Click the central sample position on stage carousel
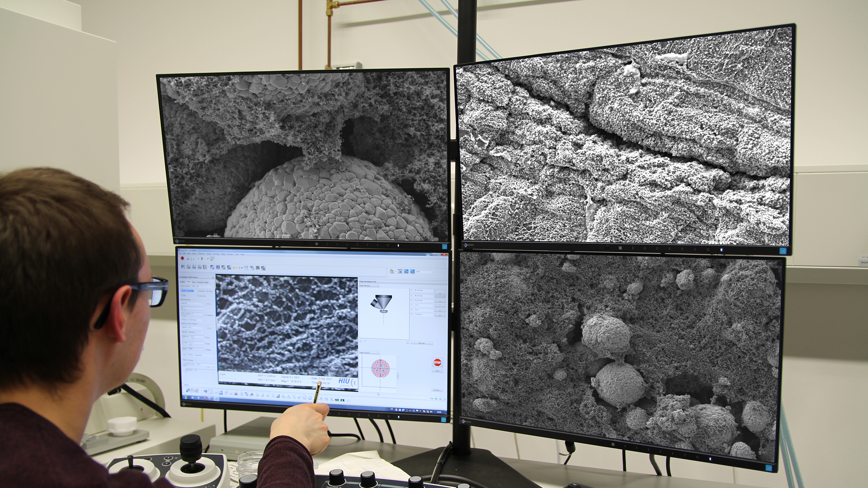 tap(380, 368)
